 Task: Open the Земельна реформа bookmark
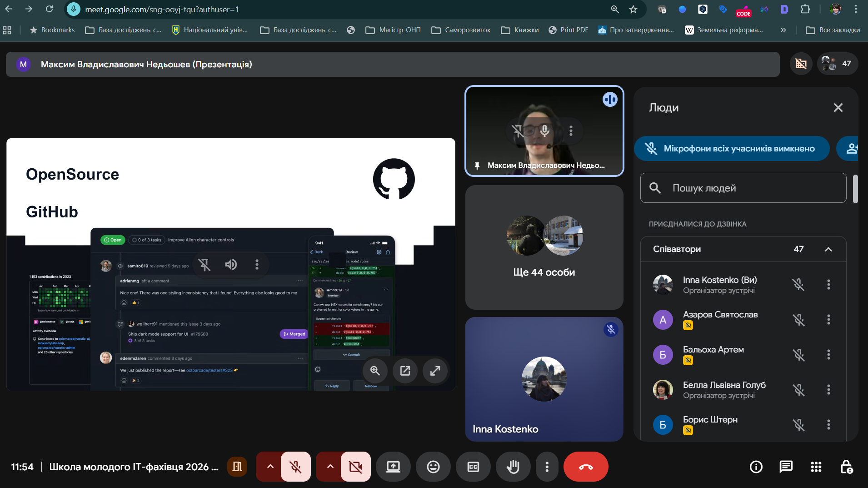click(724, 30)
